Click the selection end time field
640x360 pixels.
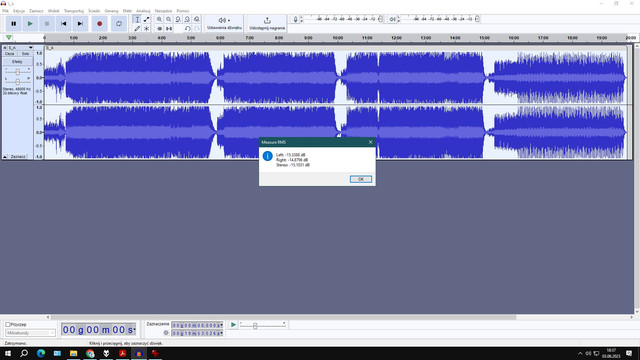click(x=197, y=333)
